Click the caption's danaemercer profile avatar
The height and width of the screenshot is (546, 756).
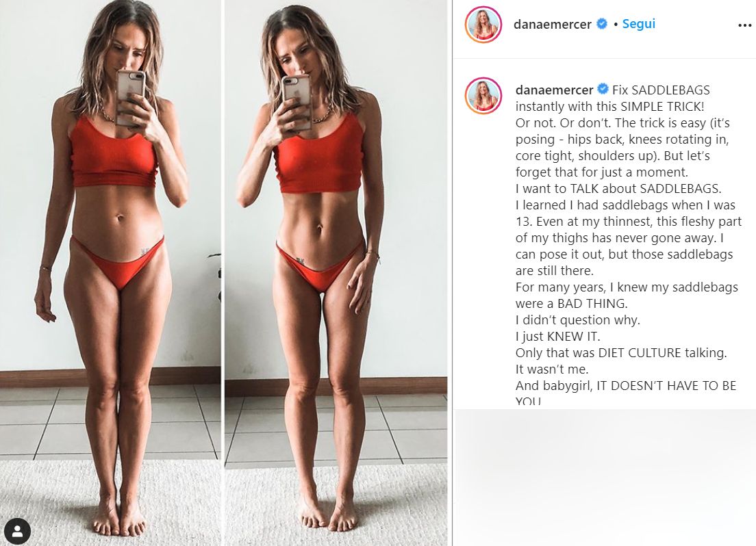click(x=483, y=95)
